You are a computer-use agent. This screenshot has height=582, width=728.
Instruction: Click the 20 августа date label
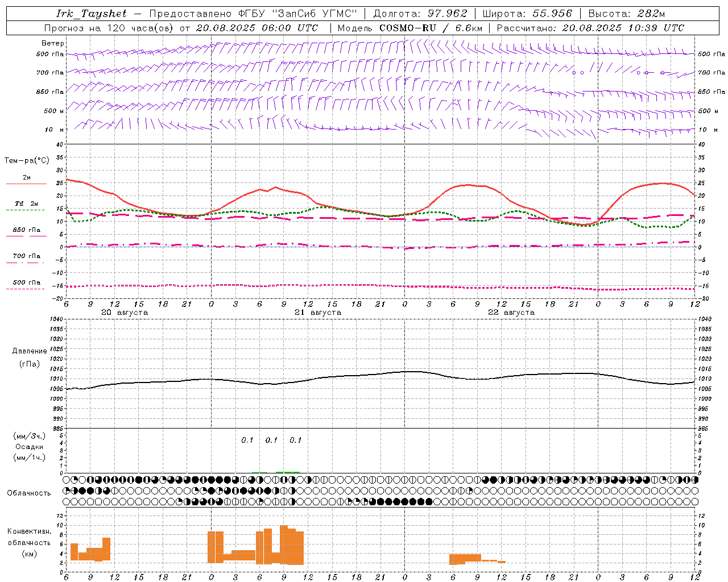click(x=125, y=313)
